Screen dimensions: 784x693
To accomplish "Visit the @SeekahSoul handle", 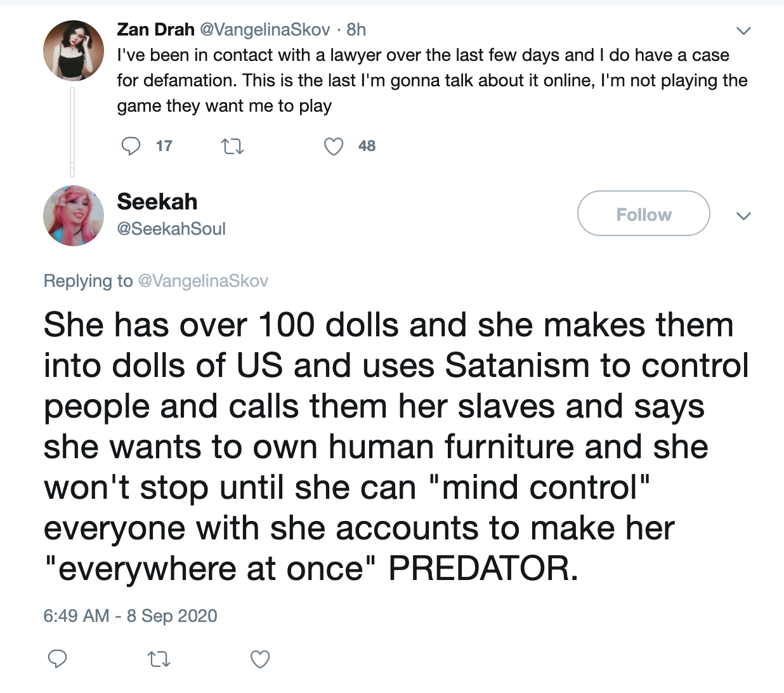I will (x=171, y=228).
